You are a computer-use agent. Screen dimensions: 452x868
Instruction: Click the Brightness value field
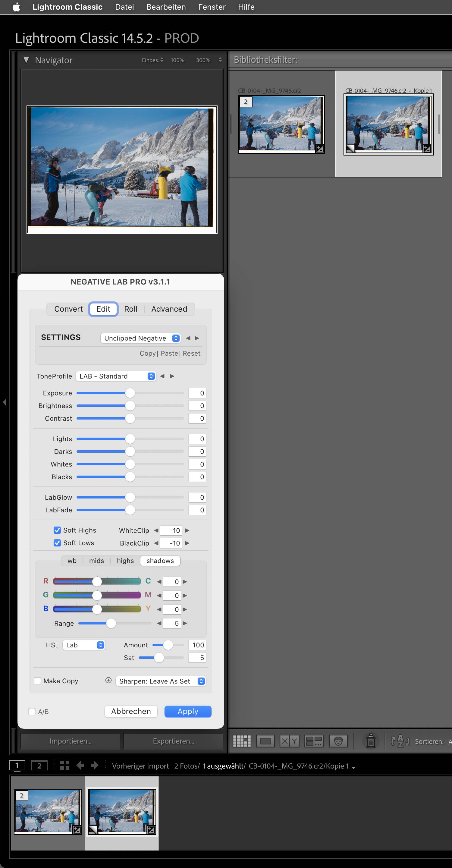pos(197,406)
